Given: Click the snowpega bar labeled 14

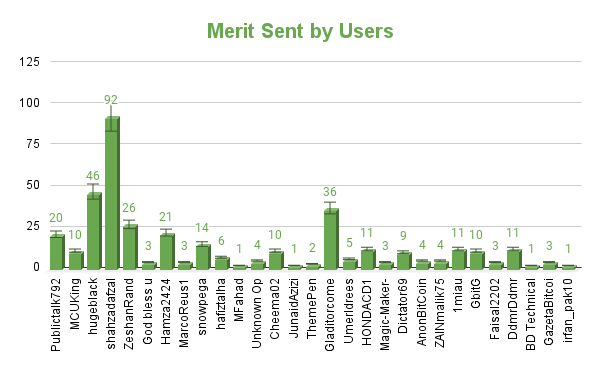Looking at the screenshot, I should click(x=203, y=257).
